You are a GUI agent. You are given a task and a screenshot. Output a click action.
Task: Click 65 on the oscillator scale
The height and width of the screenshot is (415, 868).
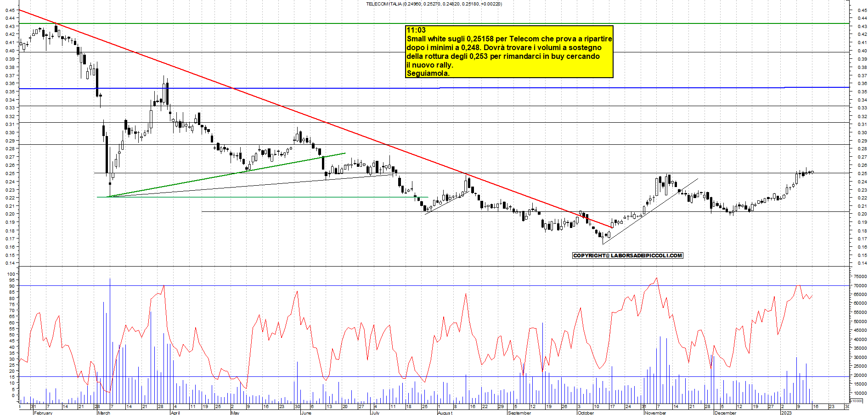click(x=12, y=317)
